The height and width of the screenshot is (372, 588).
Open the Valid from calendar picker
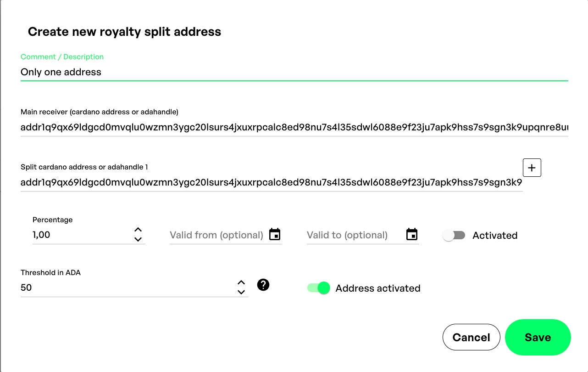pos(274,234)
